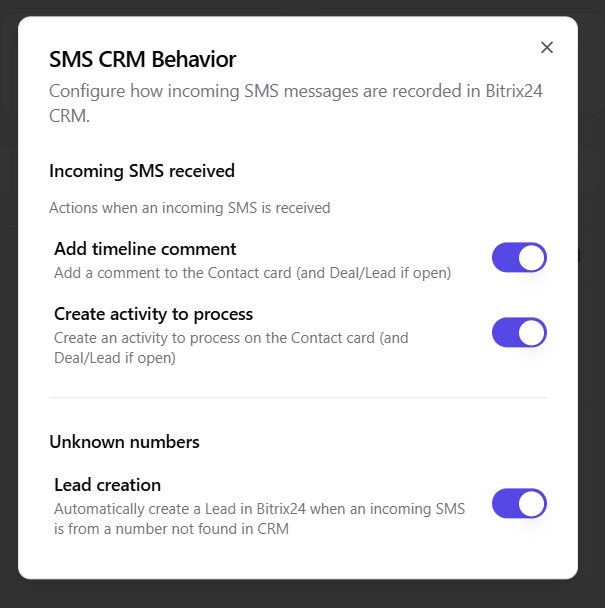This screenshot has width=605, height=608.
Task: Select the Unknown numbers section heading
Action: [x=124, y=442]
